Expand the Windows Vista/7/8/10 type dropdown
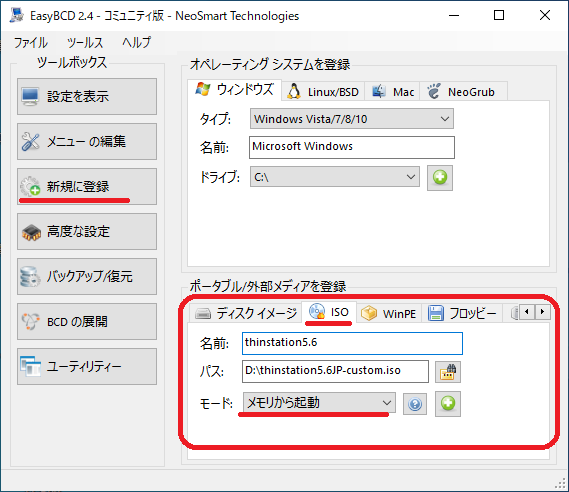 (x=352, y=119)
